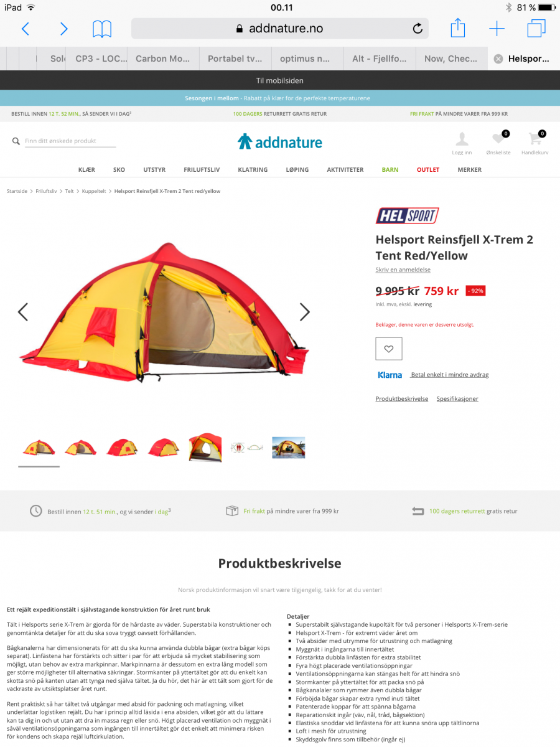560x747 pixels.
Task: Open a new tab with the plus icon
Action: (497, 29)
